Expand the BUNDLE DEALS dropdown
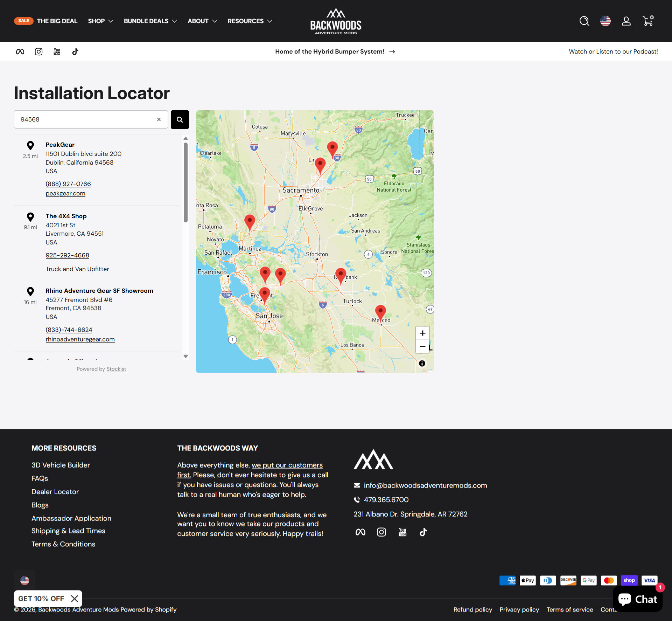 [150, 21]
